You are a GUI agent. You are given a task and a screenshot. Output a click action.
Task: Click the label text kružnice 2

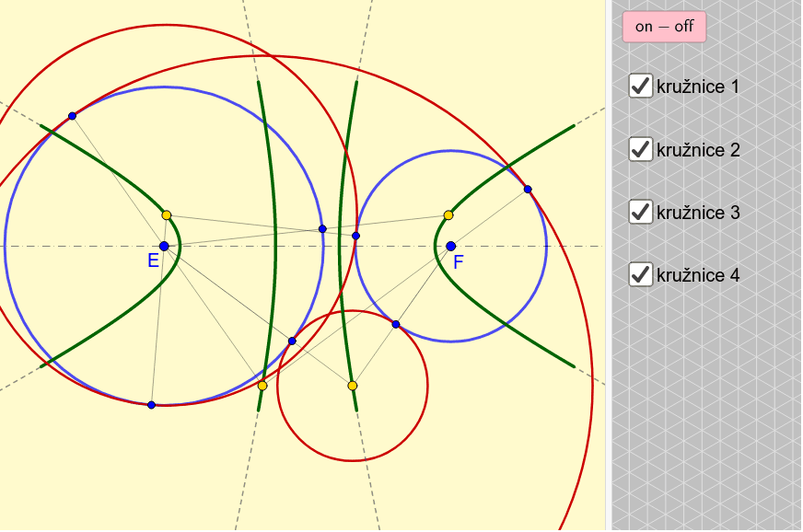[x=698, y=150]
